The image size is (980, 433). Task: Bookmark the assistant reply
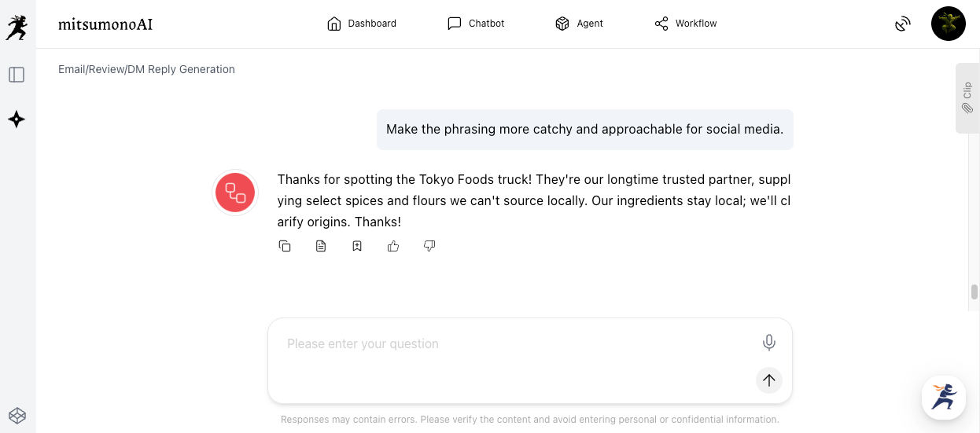tap(357, 246)
